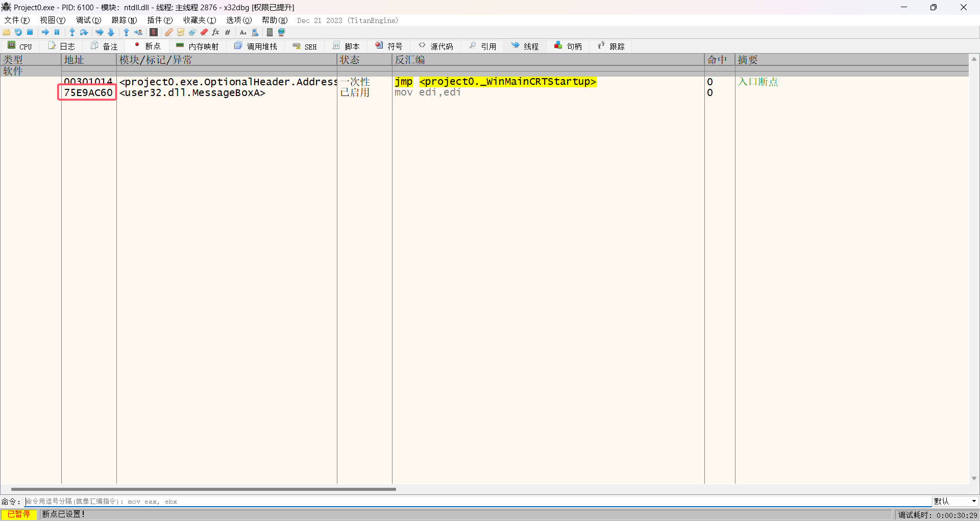Open the 跟踪(N) menu
The image size is (980, 521).
click(x=124, y=20)
